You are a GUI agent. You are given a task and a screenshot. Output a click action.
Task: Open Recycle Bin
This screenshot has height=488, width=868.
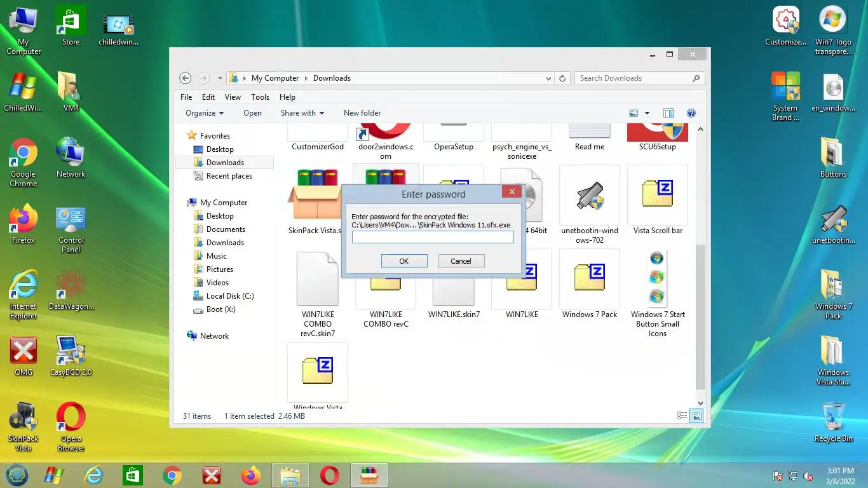(833, 422)
